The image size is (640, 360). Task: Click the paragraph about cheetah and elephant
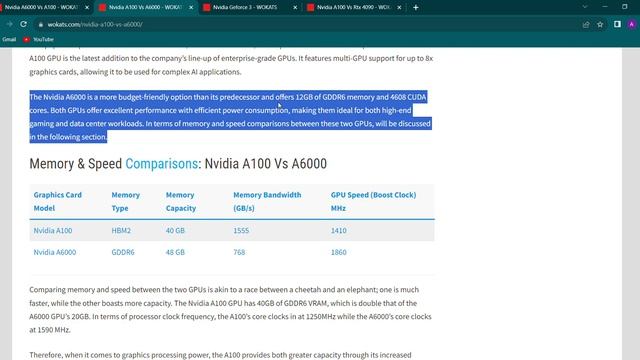(x=230, y=309)
